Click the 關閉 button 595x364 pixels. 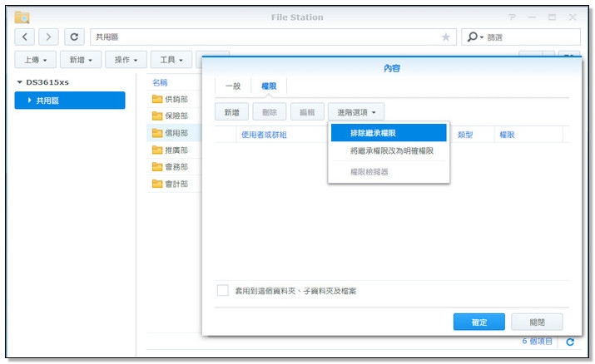coord(536,322)
